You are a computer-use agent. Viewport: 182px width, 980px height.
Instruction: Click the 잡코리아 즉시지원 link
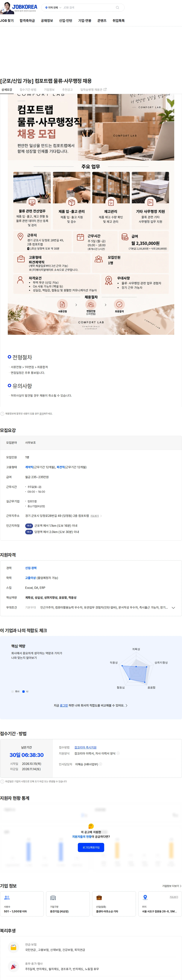pos(85,747)
